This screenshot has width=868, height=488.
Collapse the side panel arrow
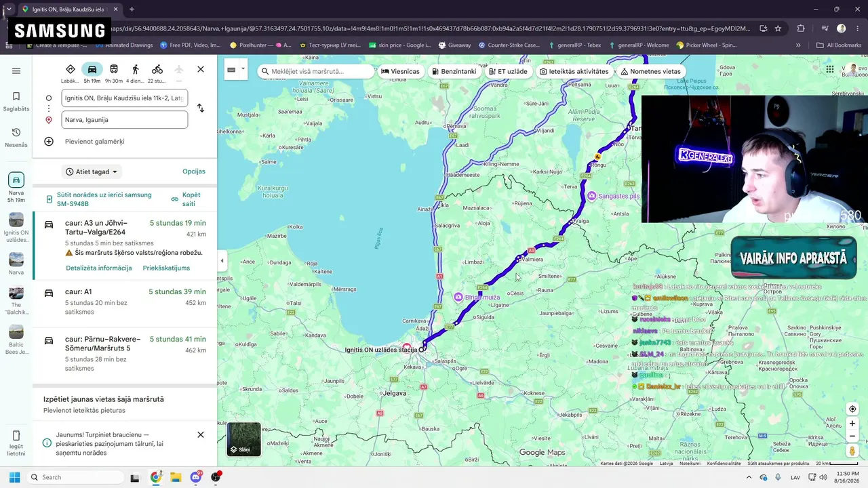pos(222,261)
